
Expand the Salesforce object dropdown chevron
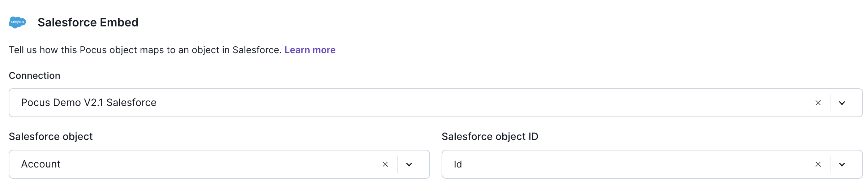[409, 164]
